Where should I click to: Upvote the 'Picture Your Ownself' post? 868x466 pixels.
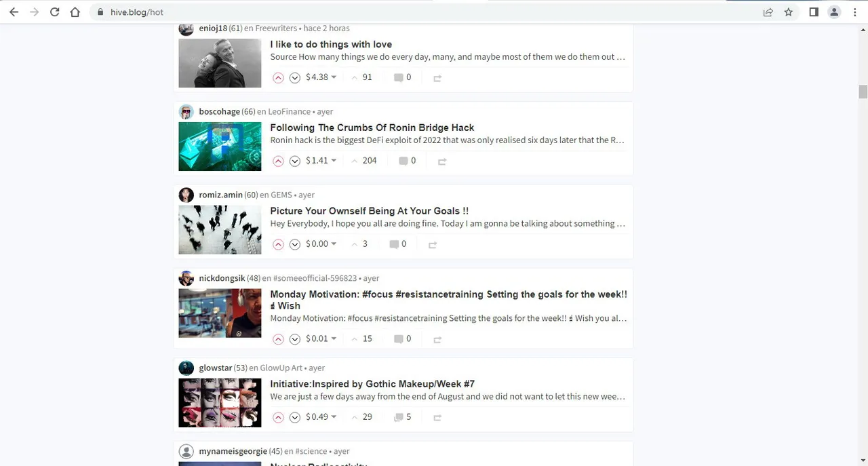tap(278, 245)
